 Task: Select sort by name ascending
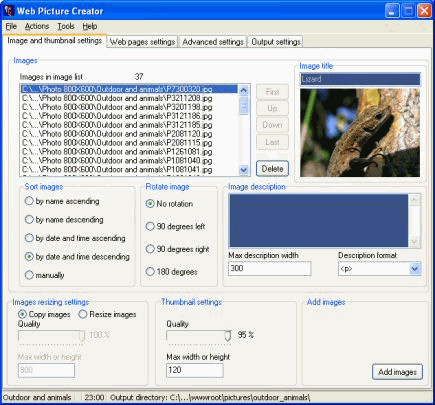click(x=62, y=201)
